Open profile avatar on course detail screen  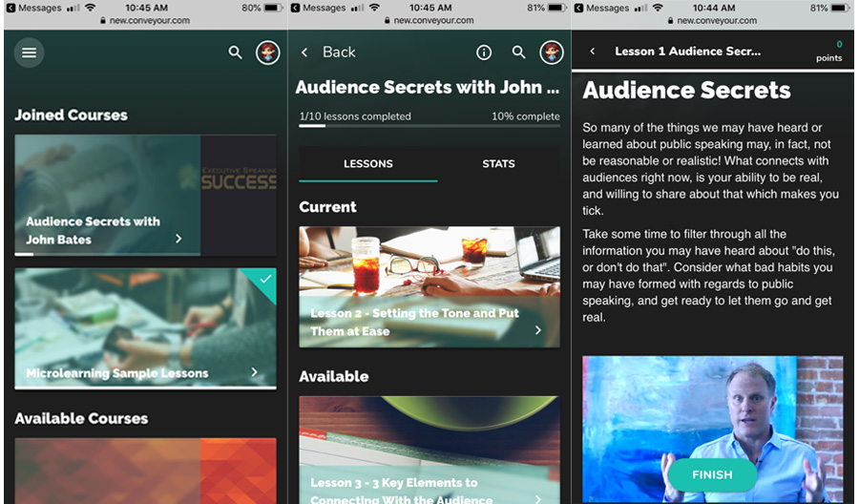click(x=552, y=52)
